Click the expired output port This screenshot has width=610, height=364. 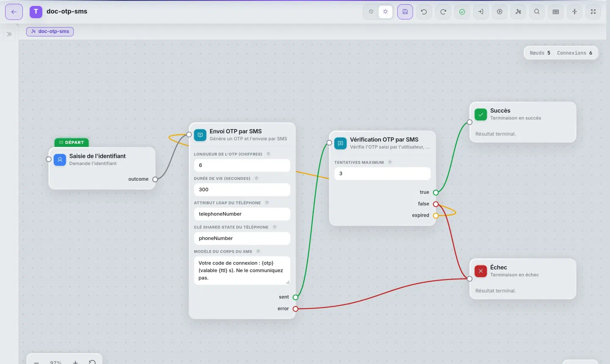click(x=435, y=215)
